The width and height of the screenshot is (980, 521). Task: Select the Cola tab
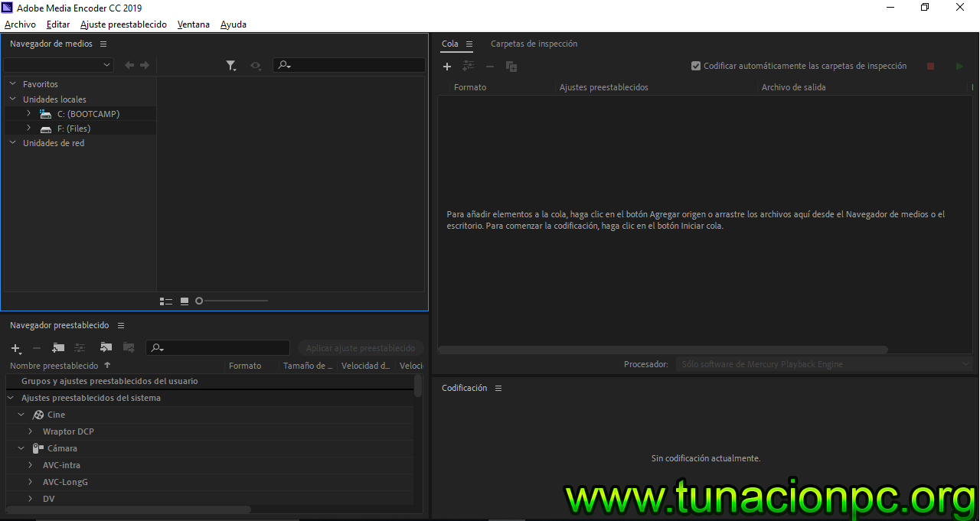click(x=450, y=44)
